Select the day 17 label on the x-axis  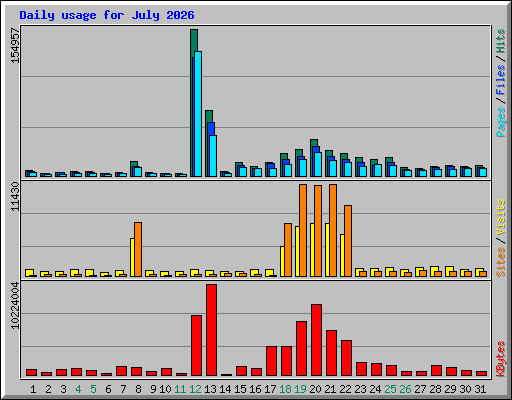[x=270, y=389]
